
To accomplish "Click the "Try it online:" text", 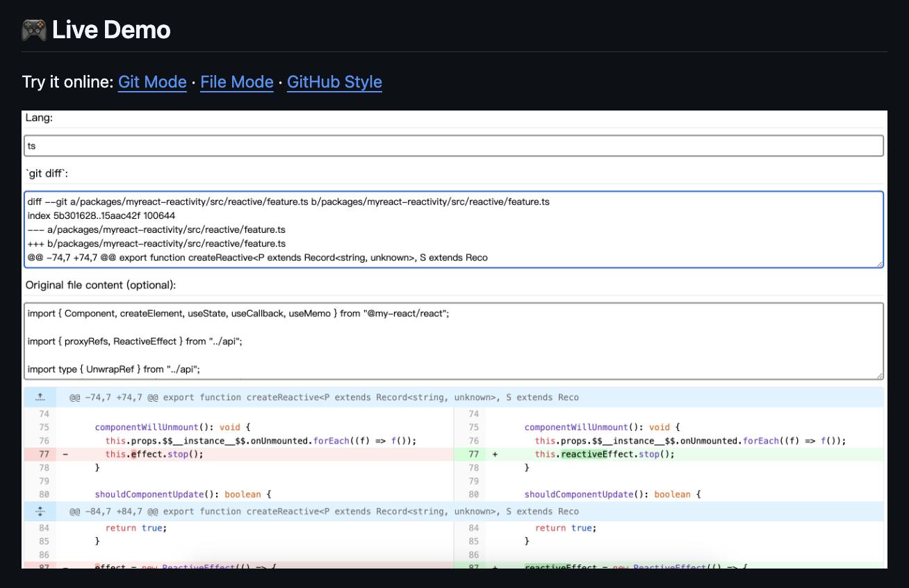I will [x=67, y=82].
